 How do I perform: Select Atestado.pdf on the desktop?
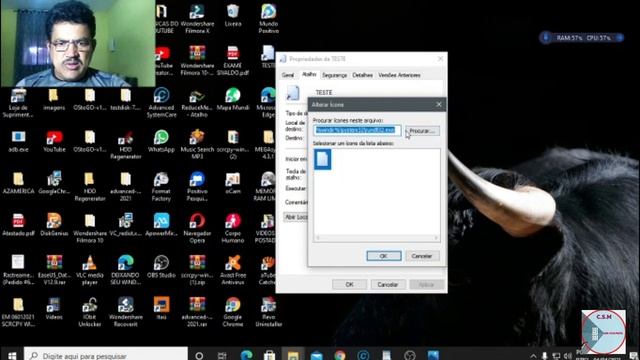[x=18, y=225]
